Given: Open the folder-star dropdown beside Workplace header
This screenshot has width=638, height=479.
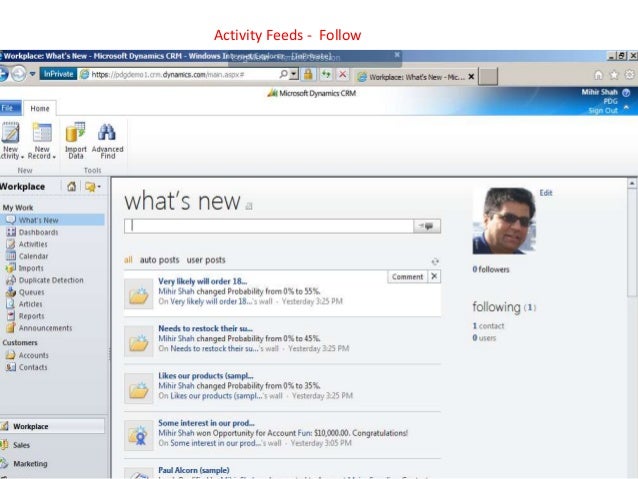Looking at the screenshot, I should pos(93,187).
